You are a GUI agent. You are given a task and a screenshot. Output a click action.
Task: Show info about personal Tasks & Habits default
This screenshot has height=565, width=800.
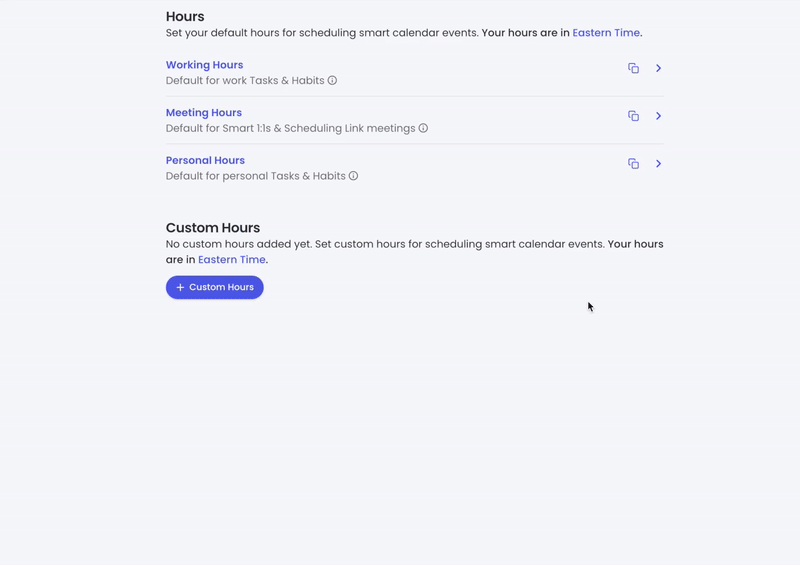tap(353, 176)
